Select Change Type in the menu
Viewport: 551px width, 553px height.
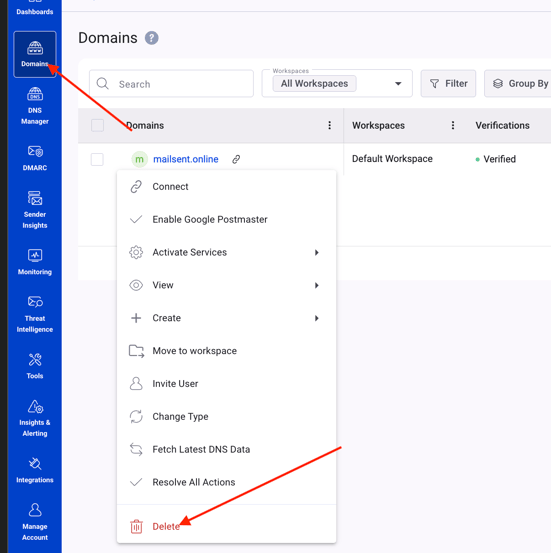[x=226, y=417]
